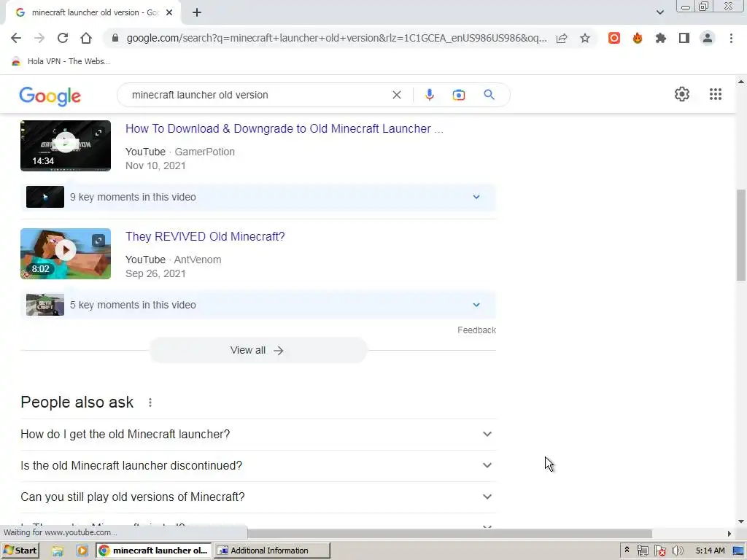Open the tab search dropdown arrow

[x=659, y=12]
